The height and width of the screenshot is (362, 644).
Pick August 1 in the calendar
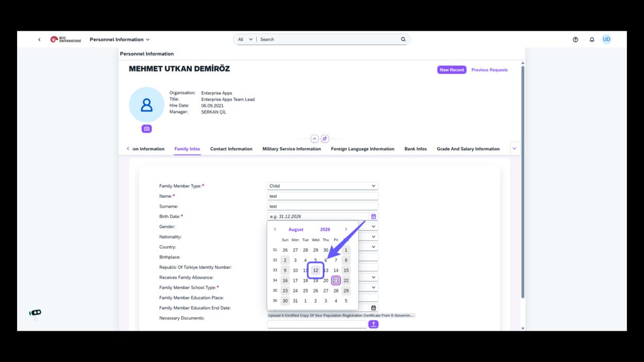[346, 250]
